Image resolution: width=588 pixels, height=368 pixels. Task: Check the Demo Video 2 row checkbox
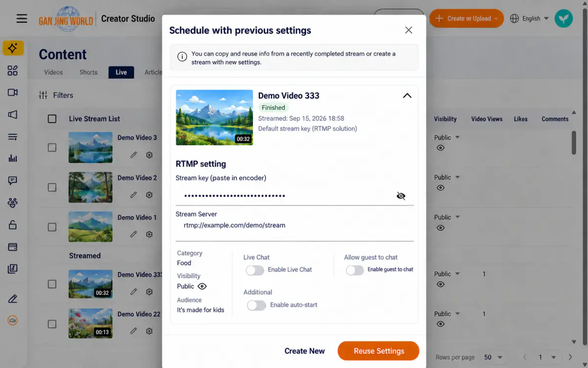pyautogui.click(x=52, y=187)
